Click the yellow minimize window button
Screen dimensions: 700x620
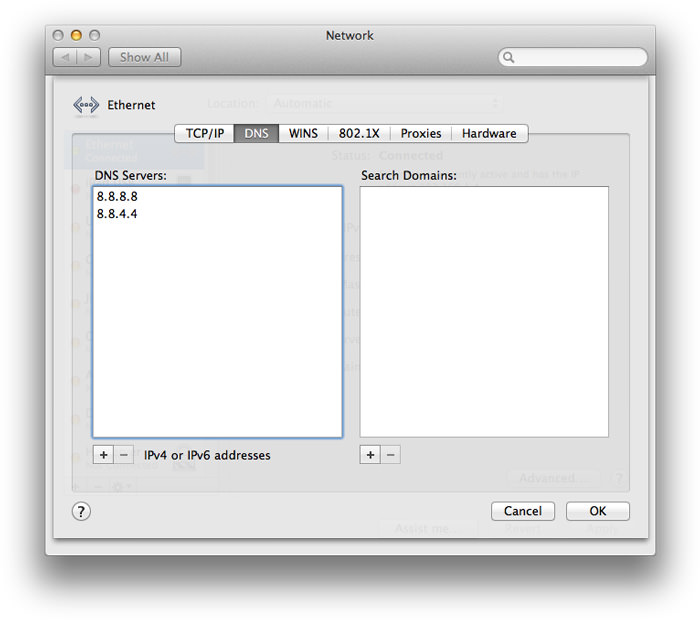[x=76, y=35]
